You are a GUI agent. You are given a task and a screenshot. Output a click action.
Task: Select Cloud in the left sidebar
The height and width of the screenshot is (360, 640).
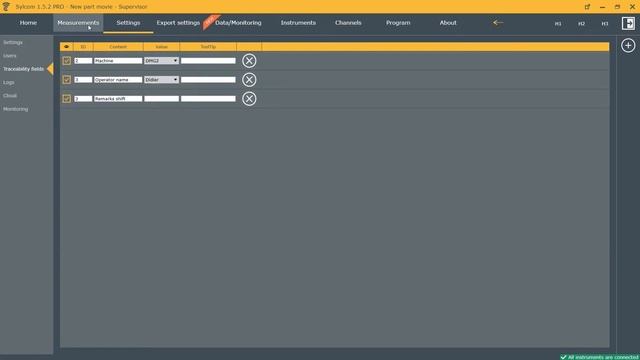pyautogui.click(x=10, y=96)
